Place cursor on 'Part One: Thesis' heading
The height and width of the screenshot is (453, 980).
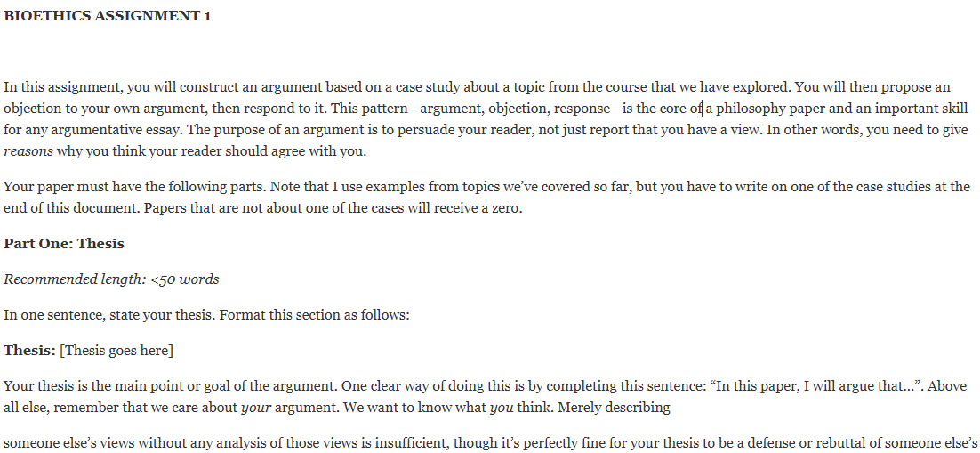pyautogui.click(x=64, y=244)
